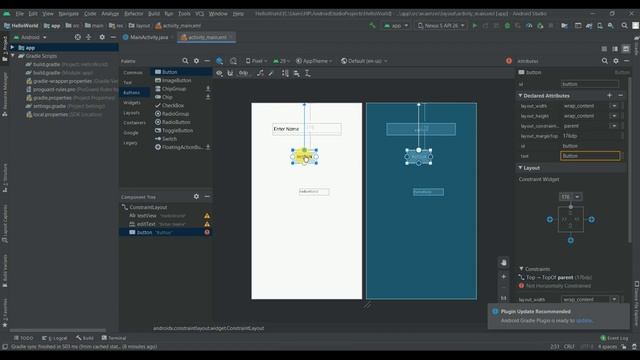
Task: Click the orientation rotate icon in designer
Action: tap(233, 61)
